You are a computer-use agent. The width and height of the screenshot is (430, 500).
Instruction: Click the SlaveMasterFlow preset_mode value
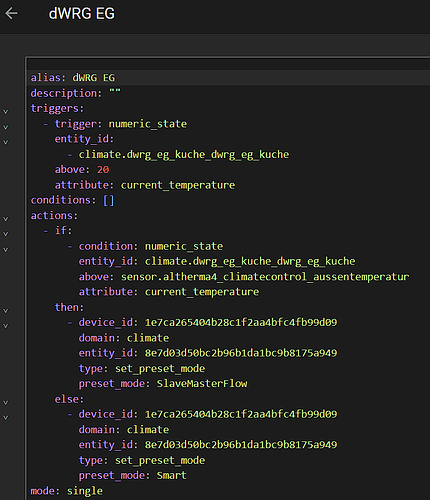tap(202, 384)
